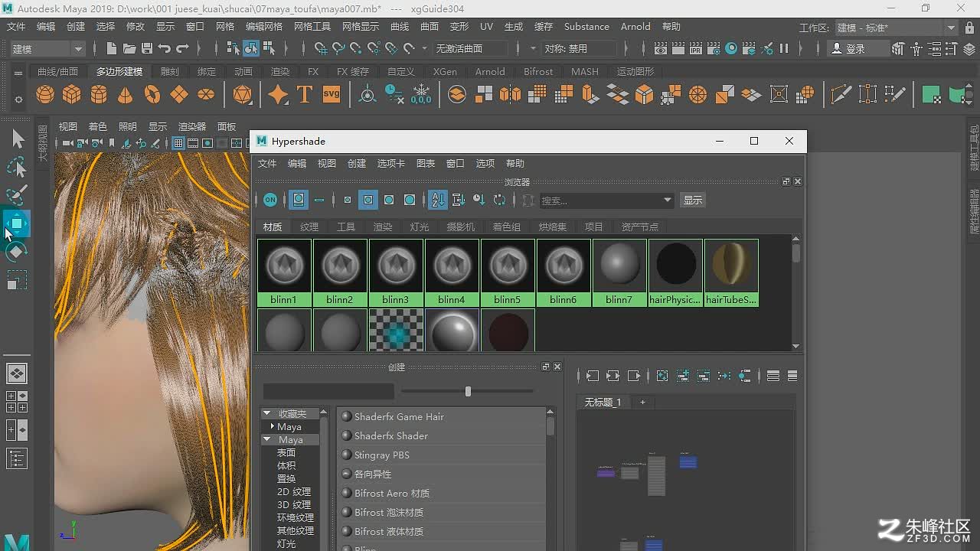This screenshot has height=551, width=980.
Task: Click the 显示 button next to search
Action: [x=692, y=200]
